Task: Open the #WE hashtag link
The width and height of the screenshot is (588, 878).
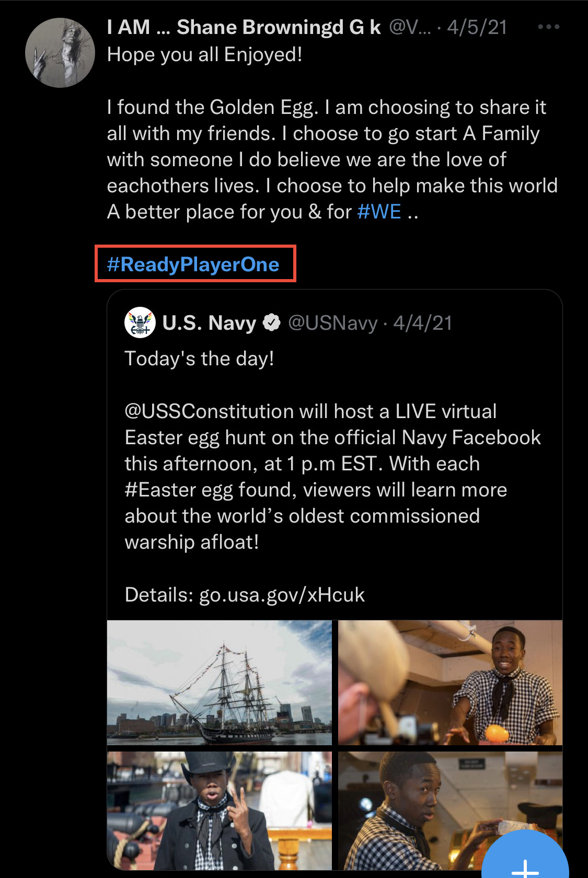Action: (x=379, y=212)
